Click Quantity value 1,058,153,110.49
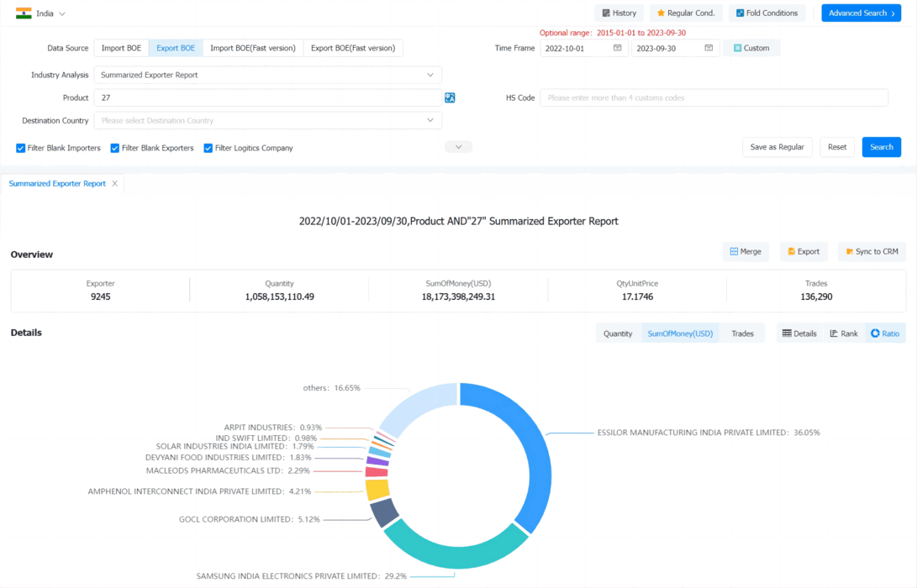 point(280,297)
